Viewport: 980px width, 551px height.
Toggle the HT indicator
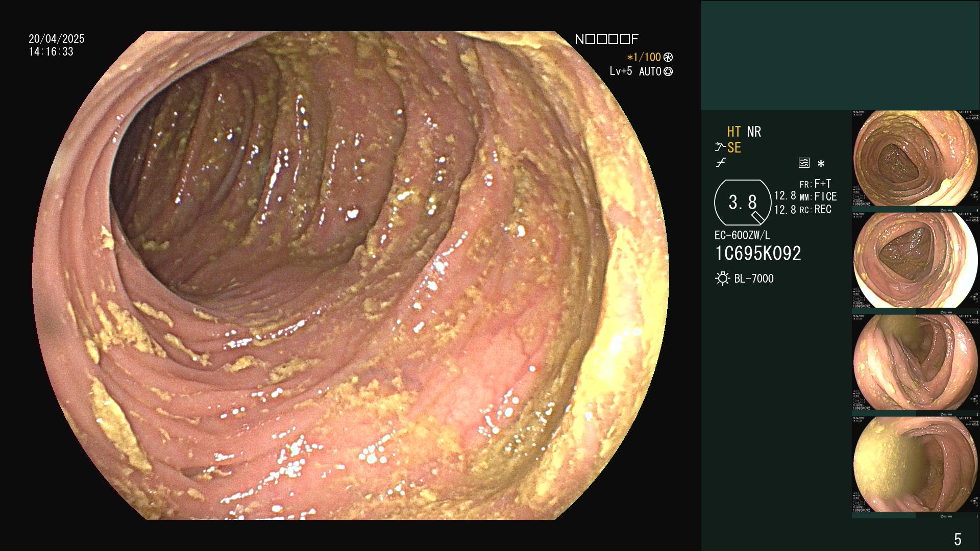(x=734, y=132)
